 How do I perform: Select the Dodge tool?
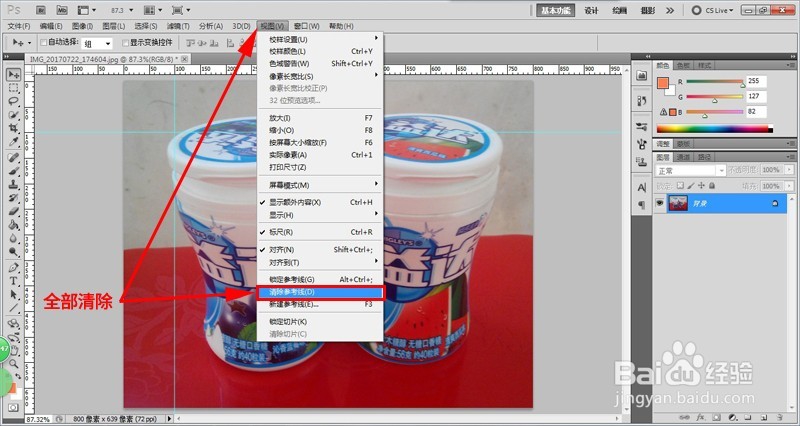coord(14,251)
